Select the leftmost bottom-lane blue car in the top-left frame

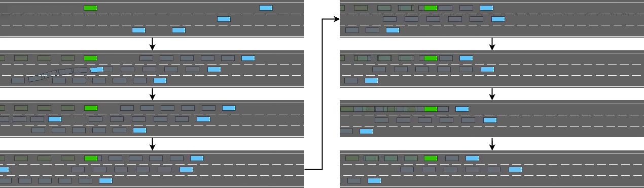pyautogui.click(x=138, y=30)
